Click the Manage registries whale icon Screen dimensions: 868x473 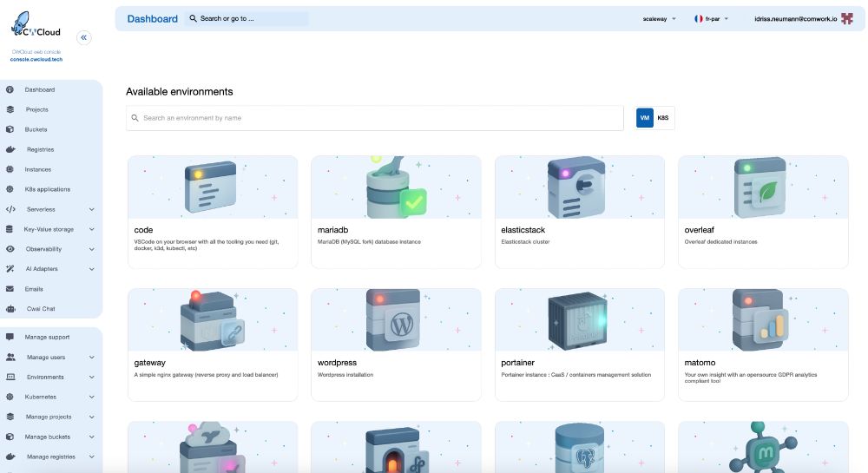coord(10,457)
